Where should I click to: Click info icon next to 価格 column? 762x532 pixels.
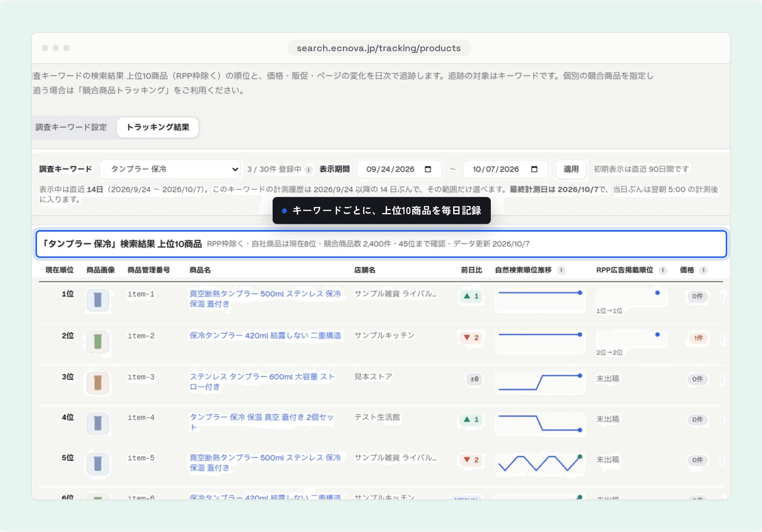[x=703, y=270]
